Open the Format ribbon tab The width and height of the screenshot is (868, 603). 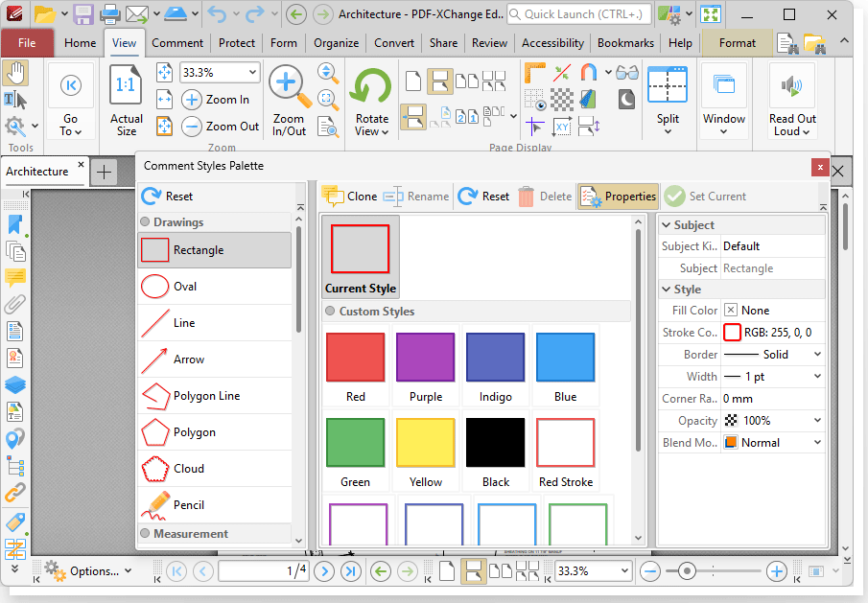coord(737,43)
